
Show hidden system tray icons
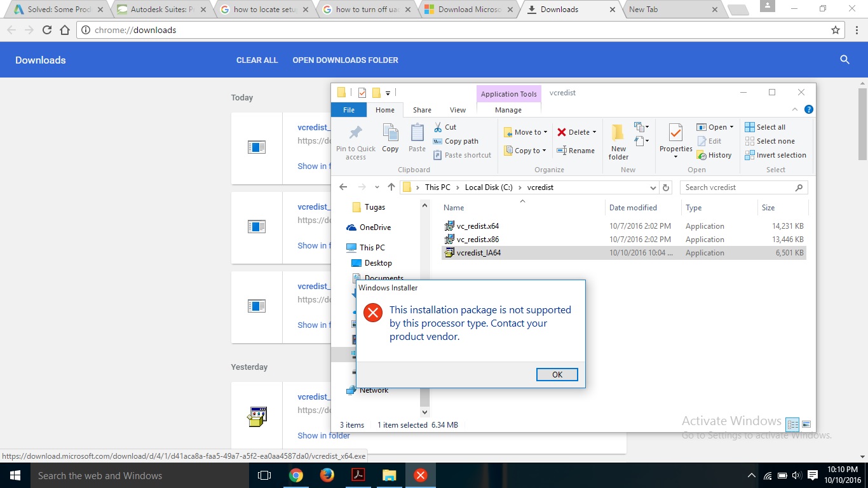[x=751, y=475]
